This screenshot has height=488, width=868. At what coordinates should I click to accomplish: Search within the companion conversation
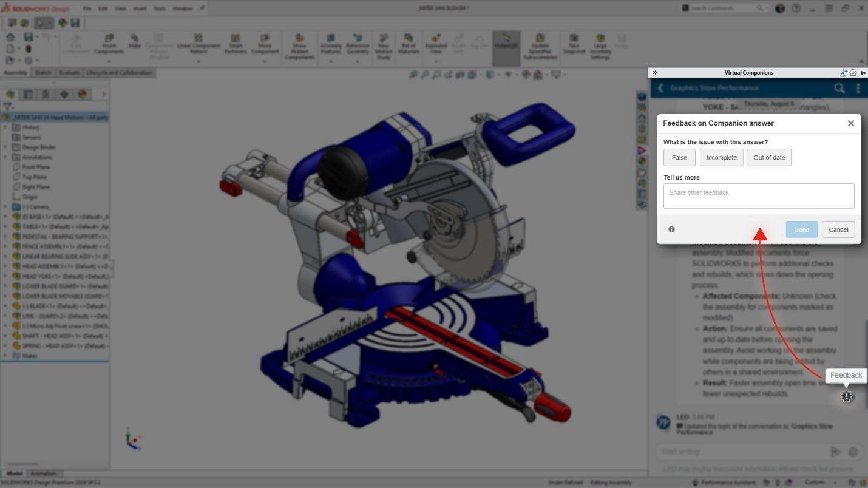tap(839, 89)
